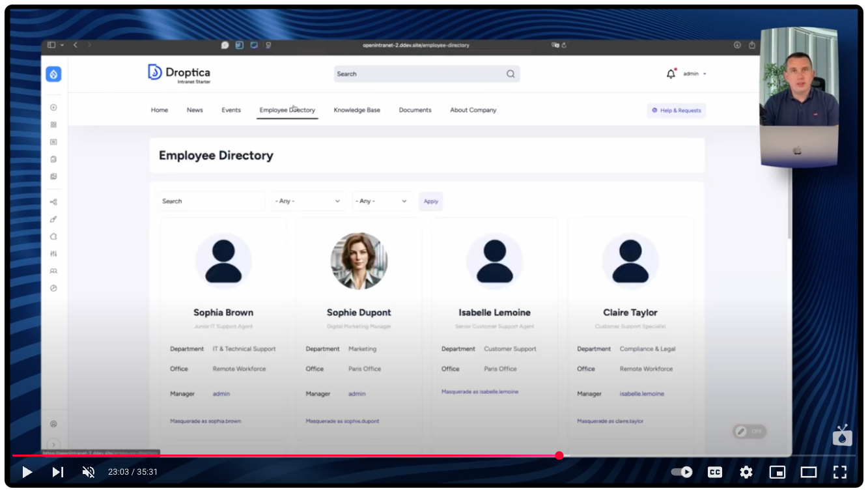Open the admin user dropdown
Screen dimensions: 868x491
coord(694,74)
